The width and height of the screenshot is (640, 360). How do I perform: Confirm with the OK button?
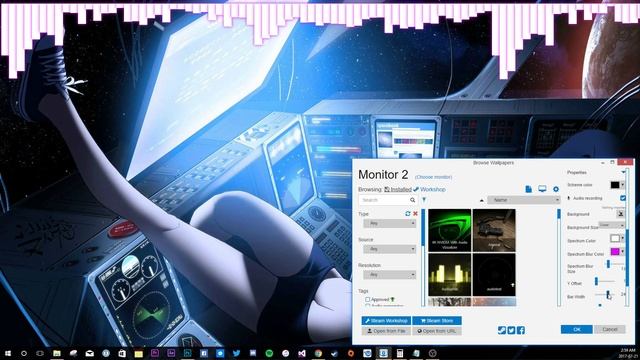(x=577, y=329)
